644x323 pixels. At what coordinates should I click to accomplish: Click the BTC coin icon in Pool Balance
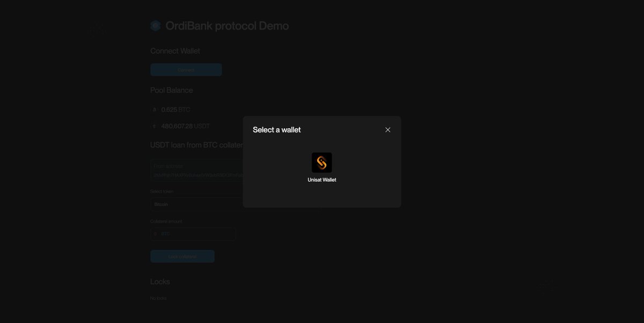click(155, 109)
